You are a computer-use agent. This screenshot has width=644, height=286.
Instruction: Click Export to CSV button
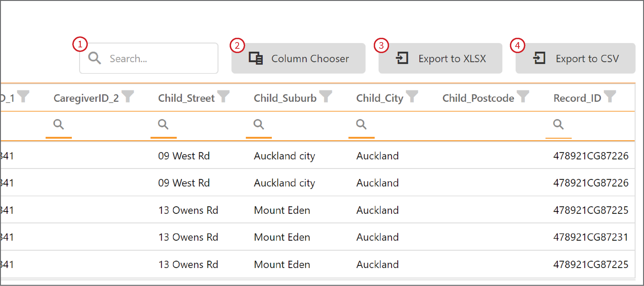click(575, 58)
